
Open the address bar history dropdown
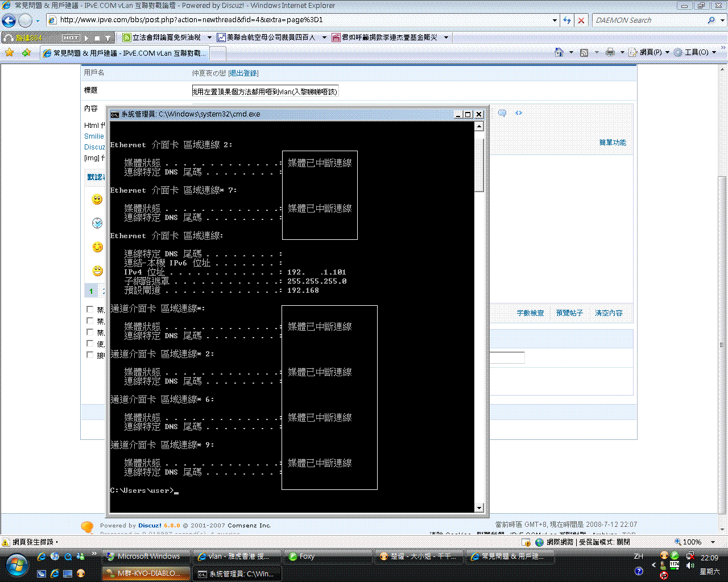tap(554, 20)
